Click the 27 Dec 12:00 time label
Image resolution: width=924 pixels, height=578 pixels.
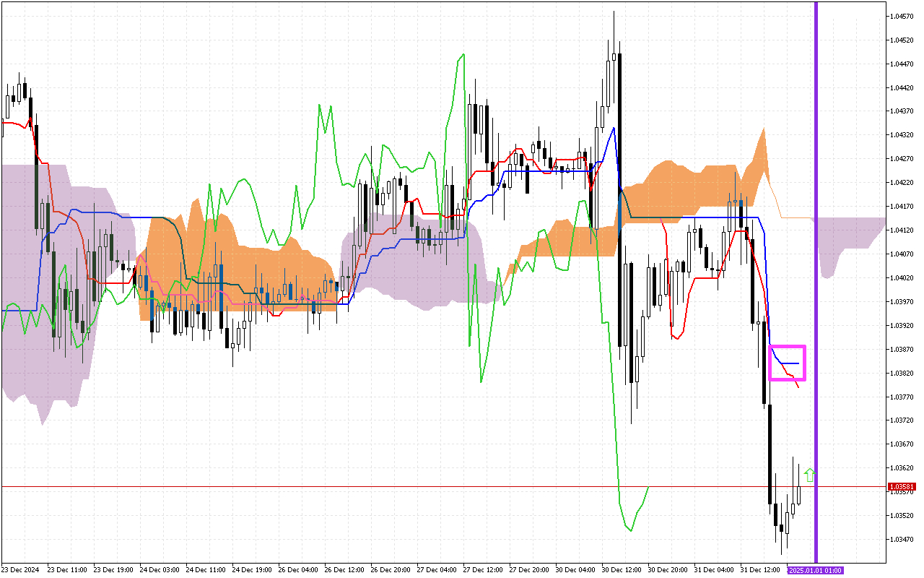(483, 570)
